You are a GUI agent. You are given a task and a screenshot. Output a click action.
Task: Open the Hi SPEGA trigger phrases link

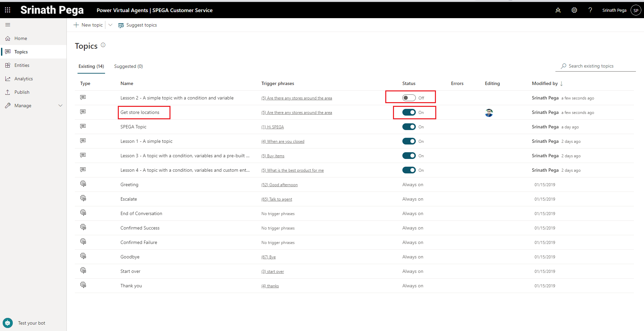(x=273, y=127)
